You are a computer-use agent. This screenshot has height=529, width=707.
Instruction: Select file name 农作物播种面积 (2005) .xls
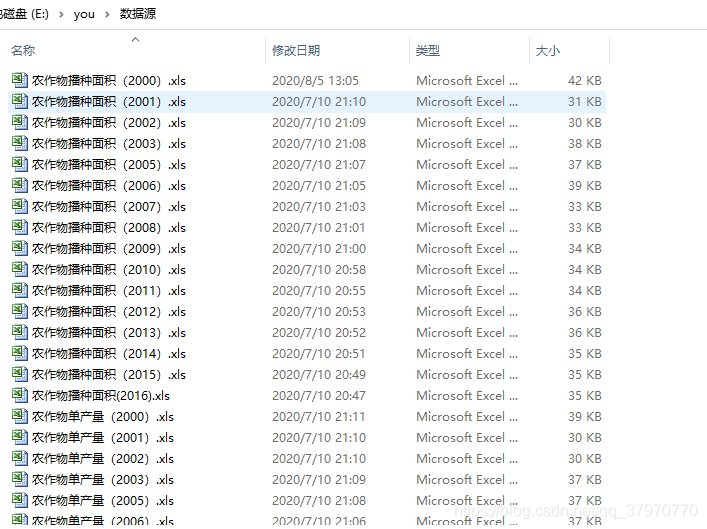pos(109,165)
